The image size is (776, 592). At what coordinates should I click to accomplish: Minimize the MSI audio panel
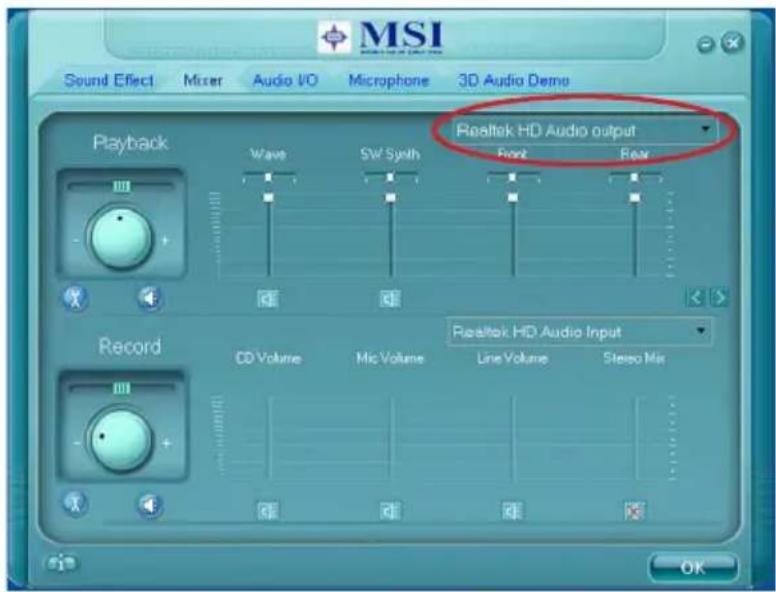[x=705, y=45]
